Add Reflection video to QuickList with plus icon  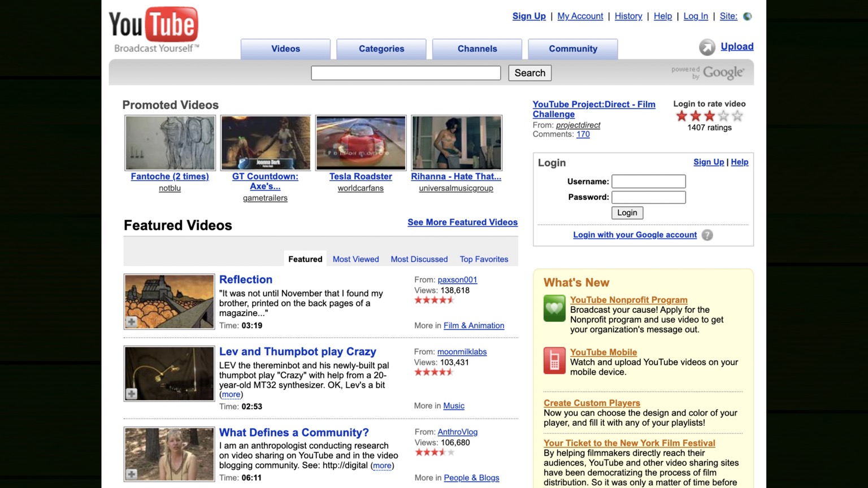tap(132, 322)
